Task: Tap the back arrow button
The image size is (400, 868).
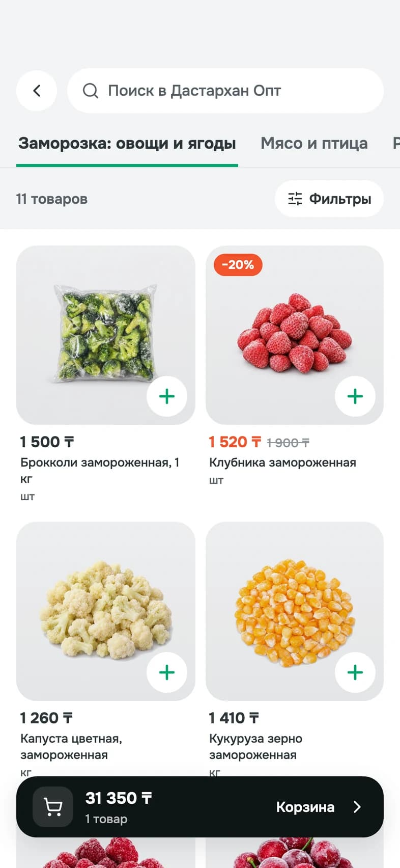Action: coord(37,91)
